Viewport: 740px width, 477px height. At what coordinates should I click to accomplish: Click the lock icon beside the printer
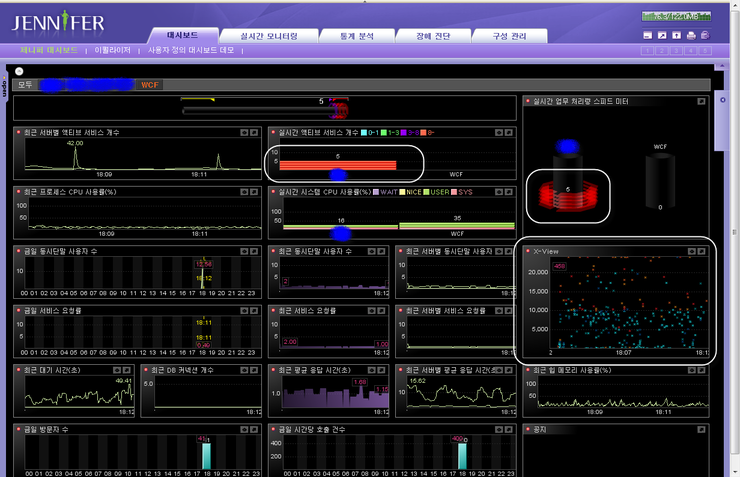click(705, 35)
